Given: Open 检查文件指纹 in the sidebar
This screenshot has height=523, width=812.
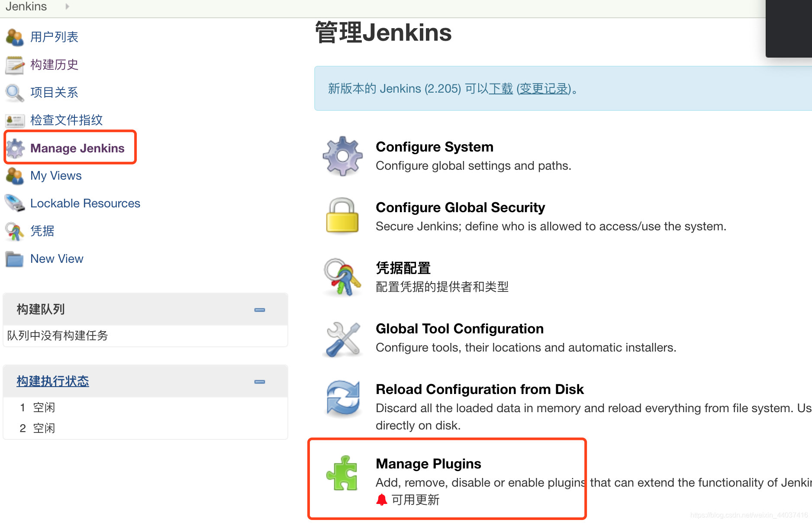Looking at the screenshot, I should (66, 120).
